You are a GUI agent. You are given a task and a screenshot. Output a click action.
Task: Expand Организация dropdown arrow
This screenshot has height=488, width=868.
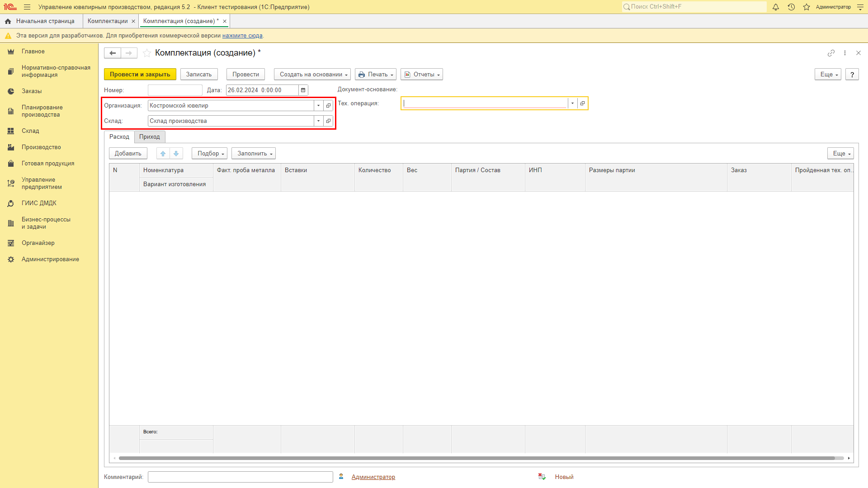click(319, 105)
